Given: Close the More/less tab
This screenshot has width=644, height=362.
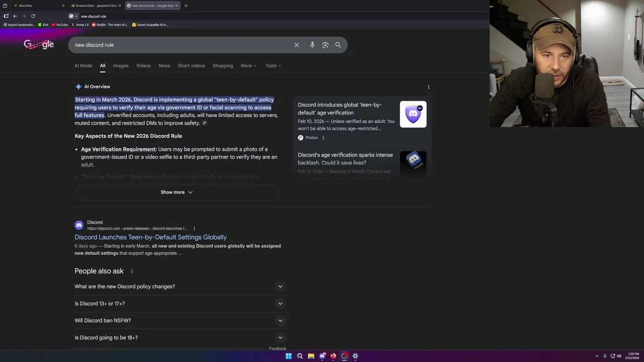Looking at the screenshot, I should coord(63,6).
